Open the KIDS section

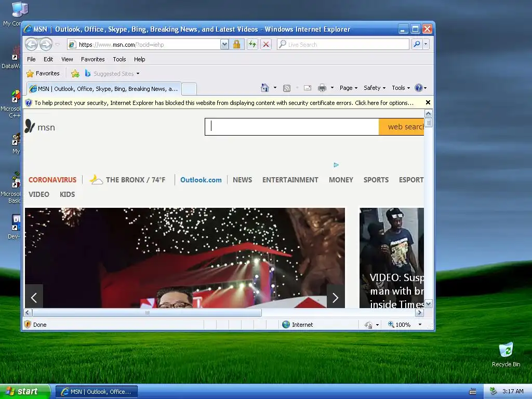point(67,194)
